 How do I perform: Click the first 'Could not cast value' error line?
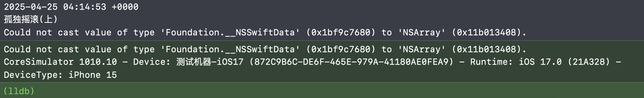point(265,32)
